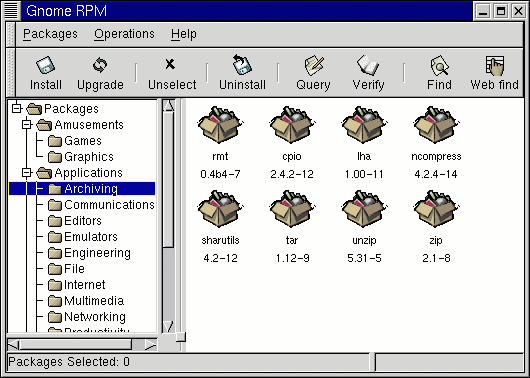
Task: Click the horizontal scrollbar right arrow
Action: (x=150, y=345)
